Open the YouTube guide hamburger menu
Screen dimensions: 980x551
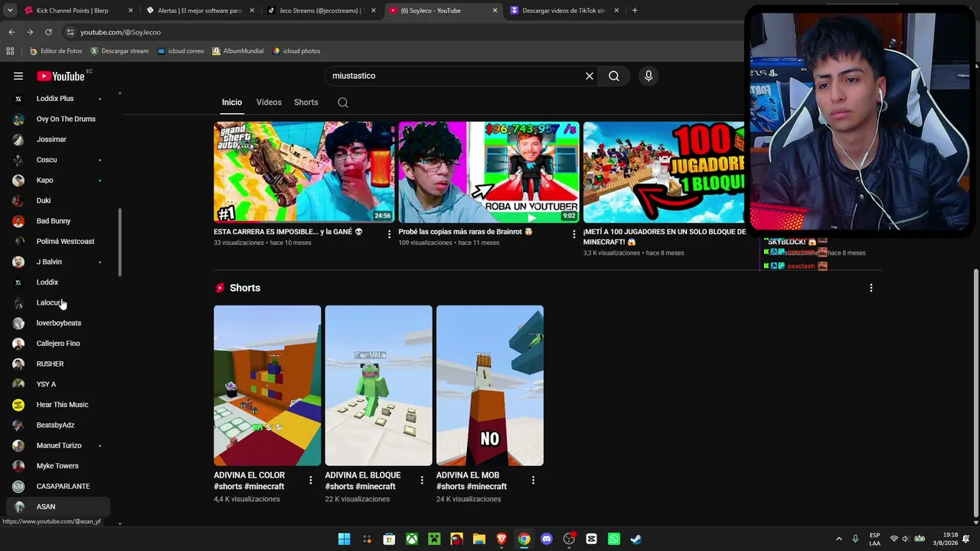[18, 76]
